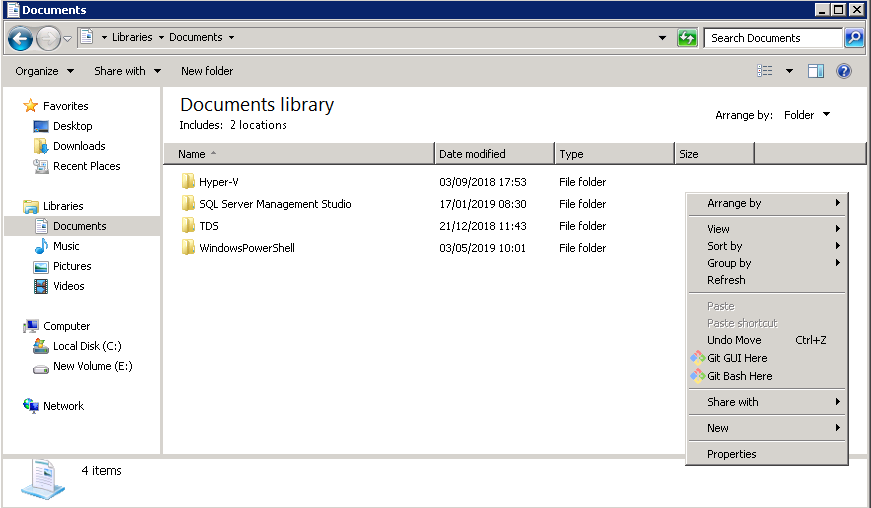Choose Undo Move from context menu
The width and height of the screenshot is (871, 508).
pyautogui.click(x=767, y=340)
